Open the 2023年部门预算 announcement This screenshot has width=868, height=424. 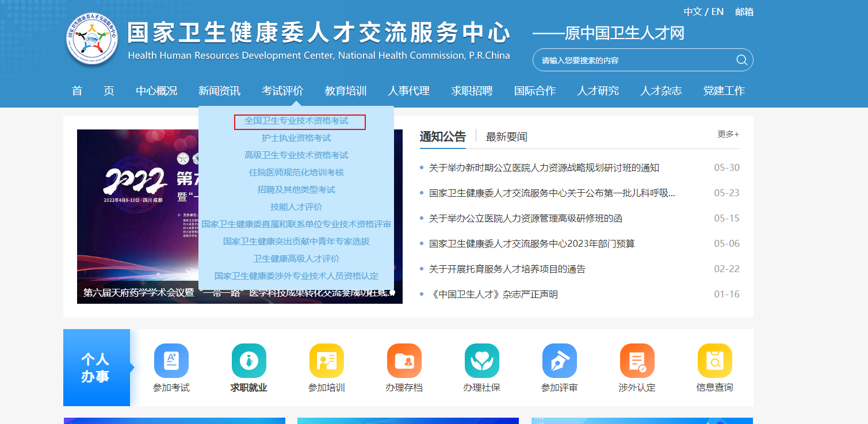pos(531,244)
